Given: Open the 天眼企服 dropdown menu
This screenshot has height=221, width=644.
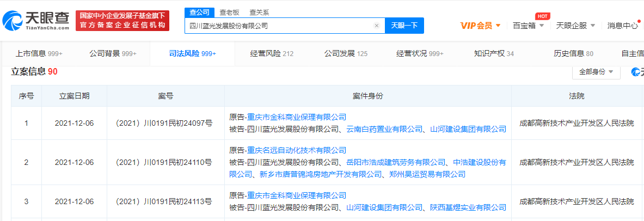Looking at the screenshot, I should [x=575, y=26].
